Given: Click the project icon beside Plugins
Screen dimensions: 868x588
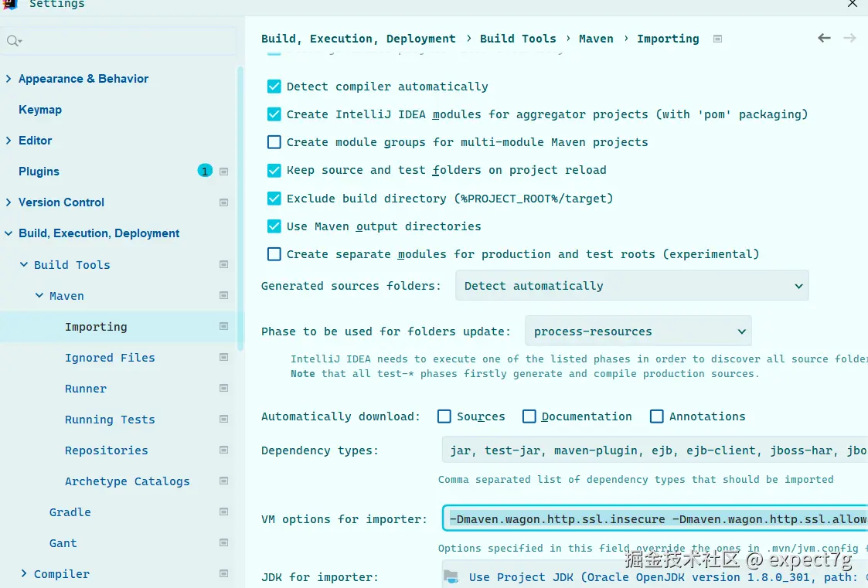Looking at the screenshot, I should click(223, 172).
